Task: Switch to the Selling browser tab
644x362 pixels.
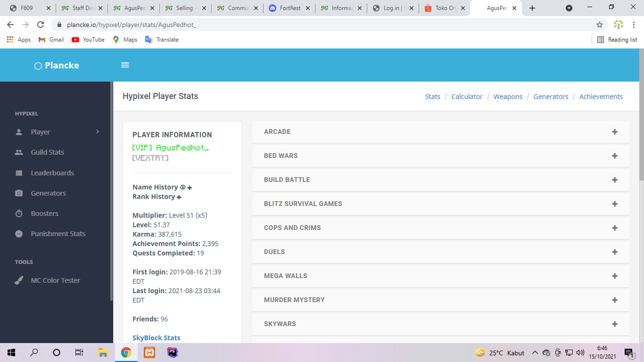Action: 184,8
